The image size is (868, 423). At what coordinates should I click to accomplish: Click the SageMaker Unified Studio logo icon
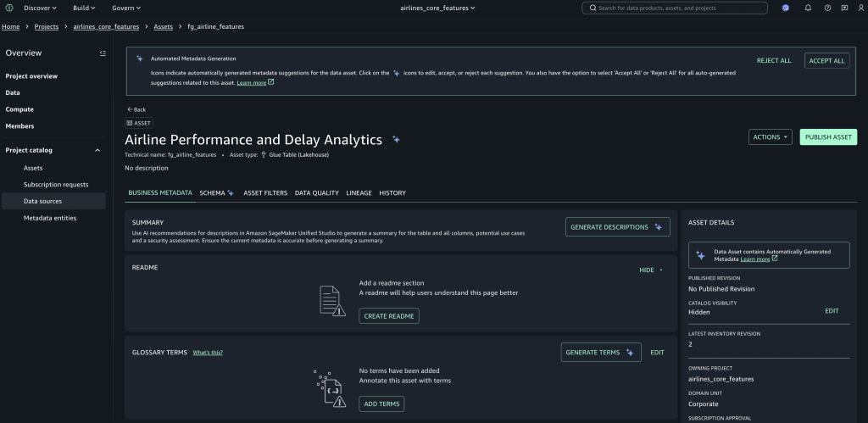[x=9, y=8]
